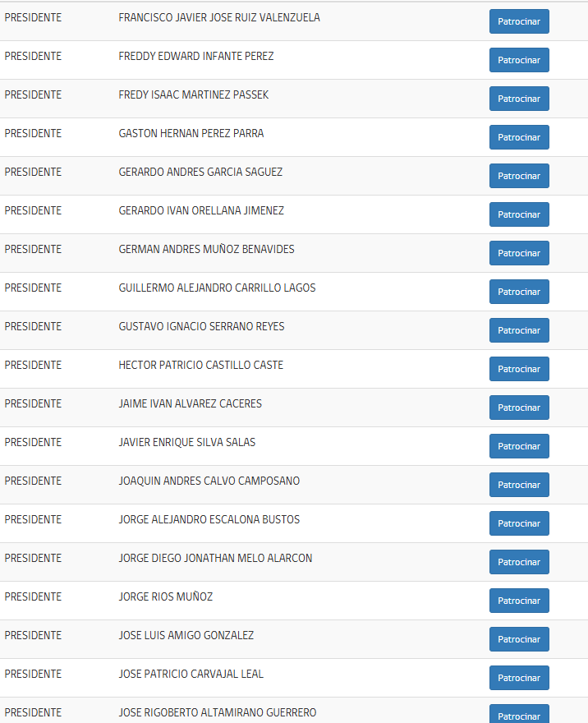Image resolution: width=588 pixels, height=723 pixels.
Task: Click PRESIDENTE label in Jose Luis Amigo row
Action: pyautogui.click(x=33, y=635)
